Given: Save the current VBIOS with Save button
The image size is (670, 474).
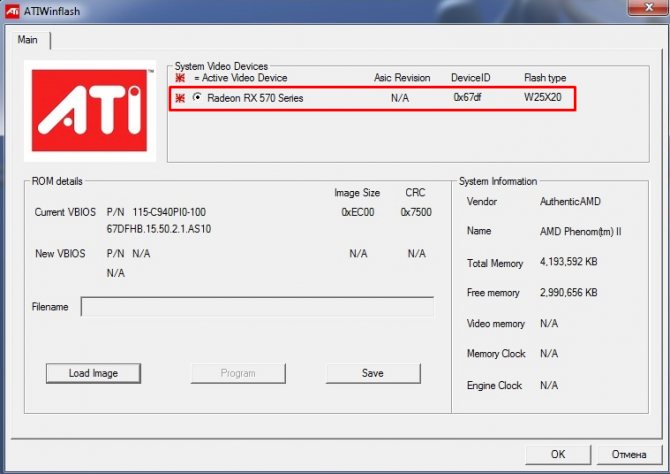Looking at the screenshot, I should [373, 373].
